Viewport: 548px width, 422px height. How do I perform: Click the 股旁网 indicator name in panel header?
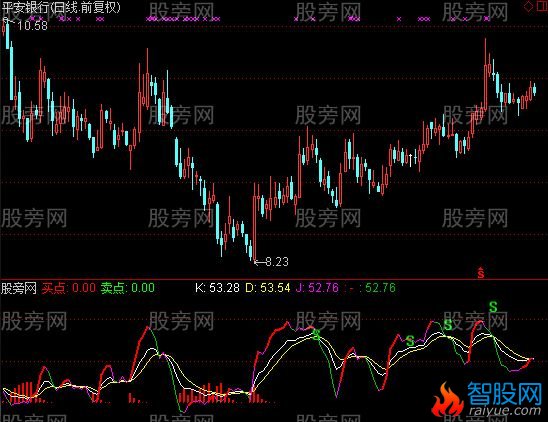[19, 288]
